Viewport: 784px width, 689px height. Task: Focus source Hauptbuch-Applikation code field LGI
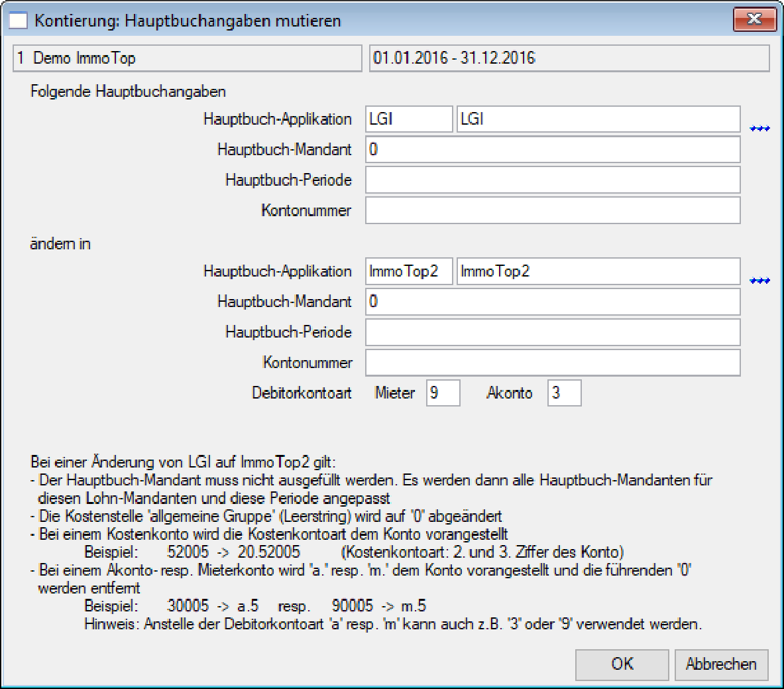tap(409, 119)
